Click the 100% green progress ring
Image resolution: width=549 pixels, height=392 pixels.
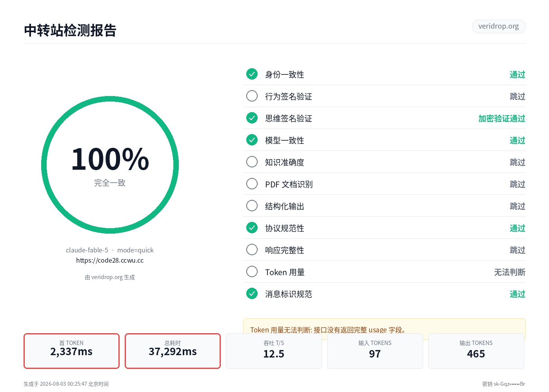(x=110, y=165)
